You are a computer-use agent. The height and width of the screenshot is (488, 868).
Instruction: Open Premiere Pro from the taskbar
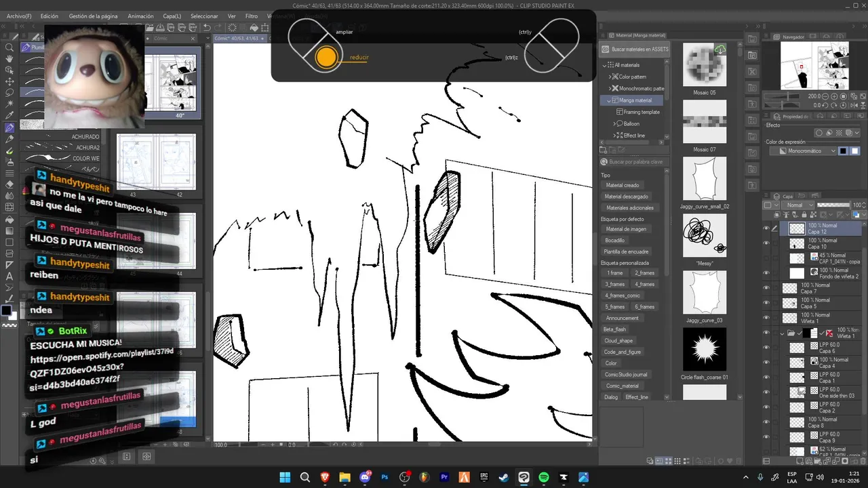click(445, 477)
